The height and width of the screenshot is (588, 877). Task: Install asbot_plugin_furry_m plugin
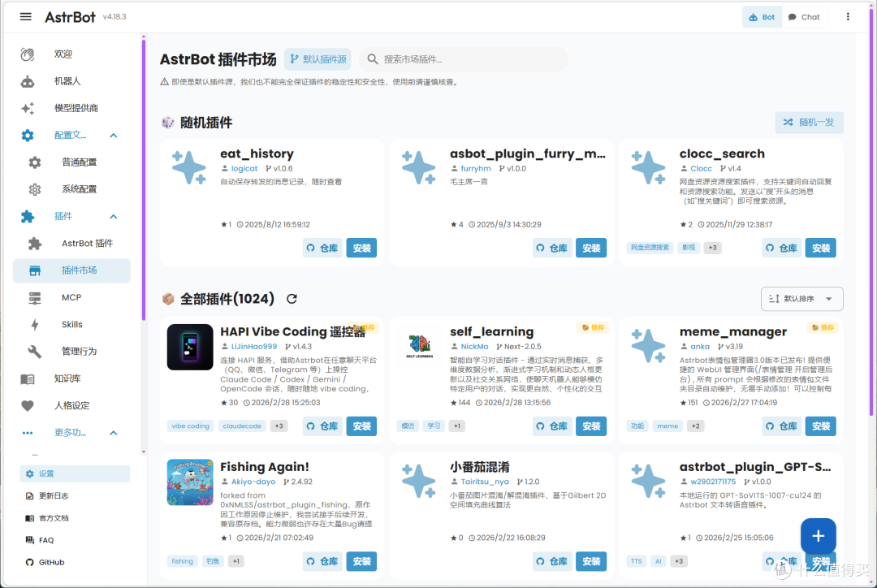591,248
